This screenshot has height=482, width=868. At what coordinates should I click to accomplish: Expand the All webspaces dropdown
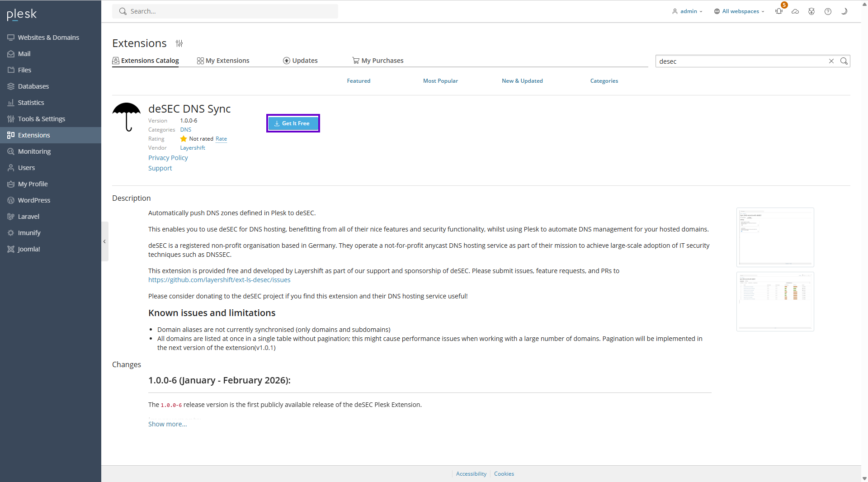(739, 11)
